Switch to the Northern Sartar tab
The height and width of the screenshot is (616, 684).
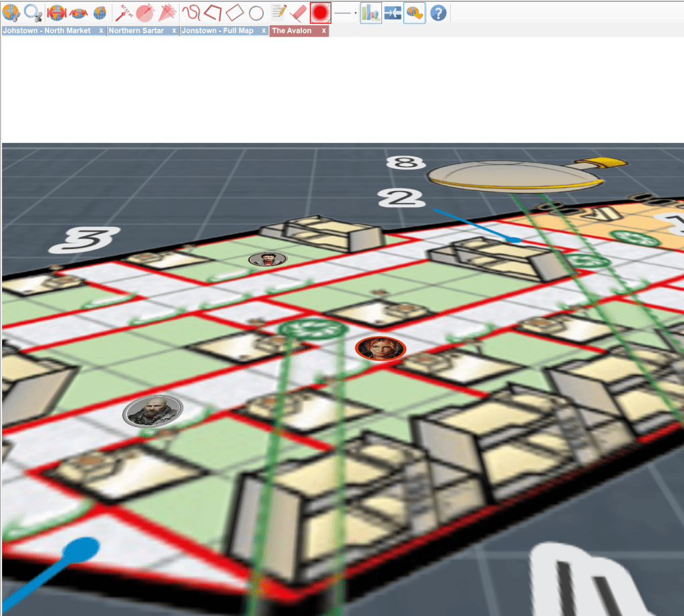tap(136, 31)
